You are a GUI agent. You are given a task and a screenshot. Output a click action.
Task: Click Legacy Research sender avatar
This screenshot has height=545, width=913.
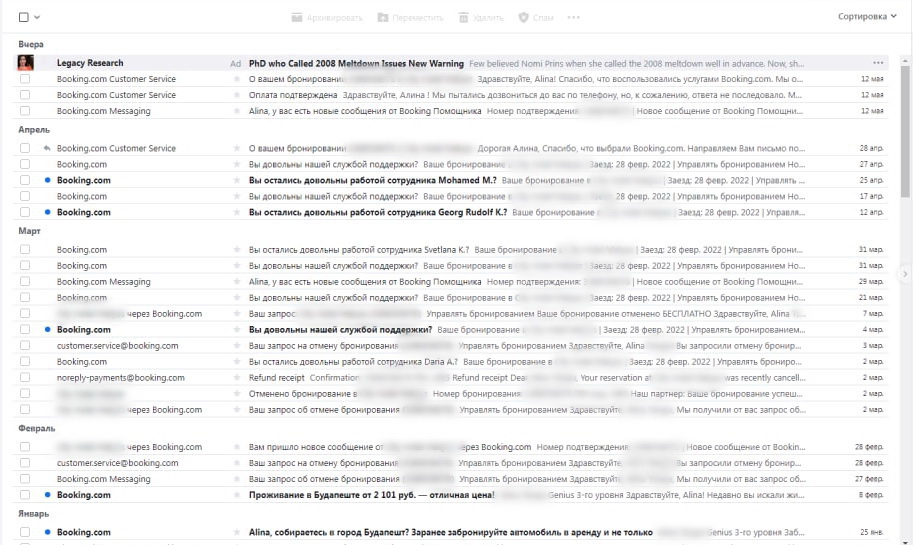pyautogui.click(x=26, y=62)
